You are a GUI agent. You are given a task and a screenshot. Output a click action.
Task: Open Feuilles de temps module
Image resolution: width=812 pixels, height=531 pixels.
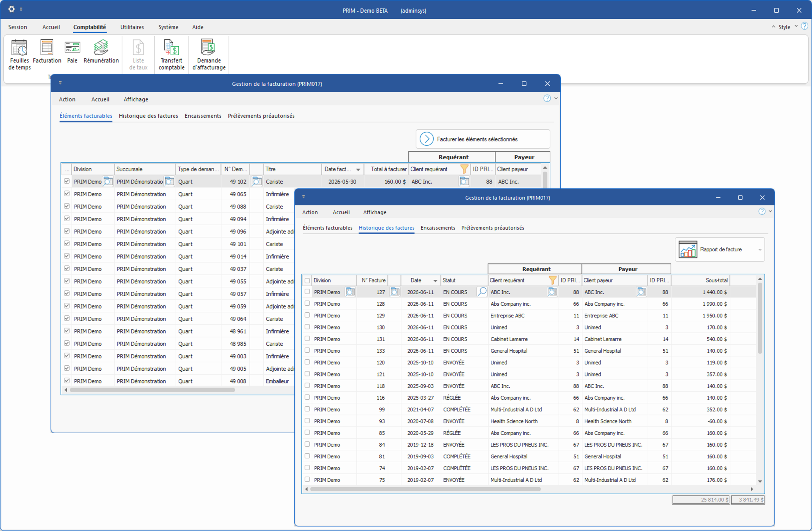(19, 55)
